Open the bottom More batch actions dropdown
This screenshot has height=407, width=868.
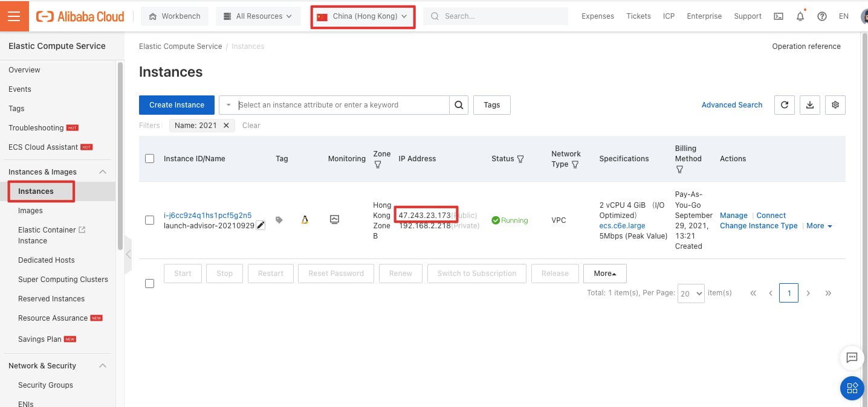click(605, 274)
